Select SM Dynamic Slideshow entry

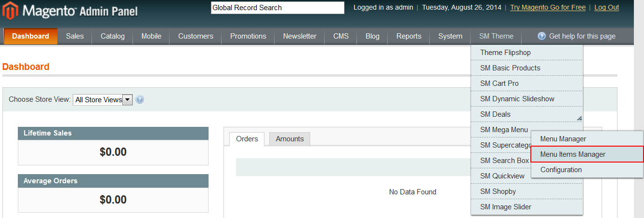pos(527,99)
